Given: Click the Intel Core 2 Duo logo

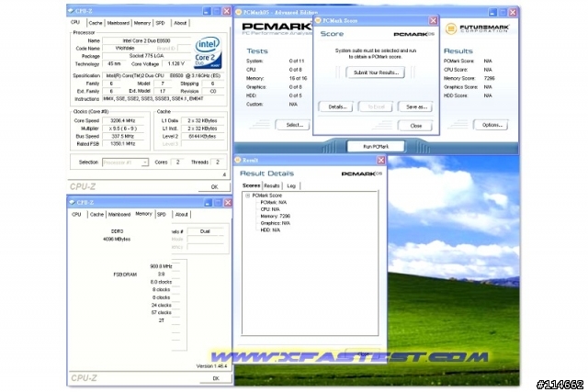Looking at the screenshot, I should tap(208, 52).
